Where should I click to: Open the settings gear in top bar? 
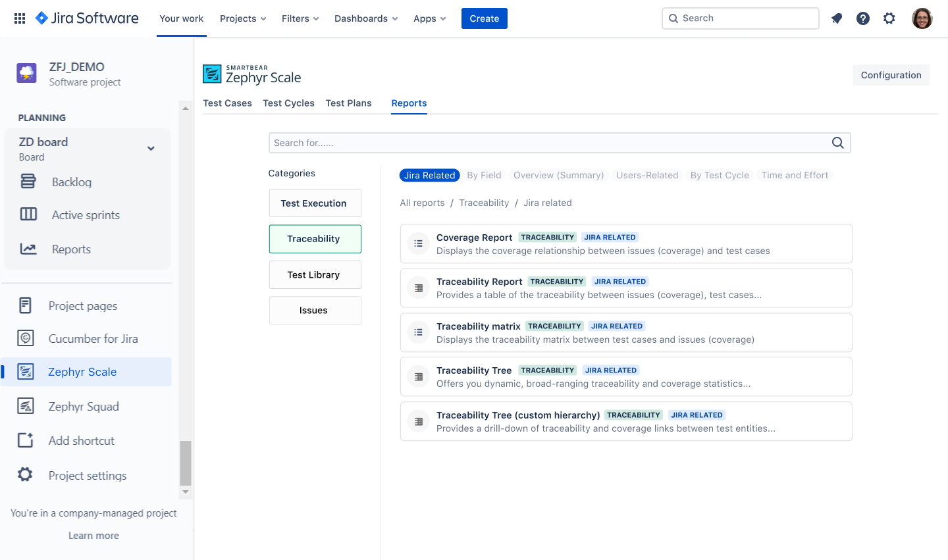(x=889, y=18)
